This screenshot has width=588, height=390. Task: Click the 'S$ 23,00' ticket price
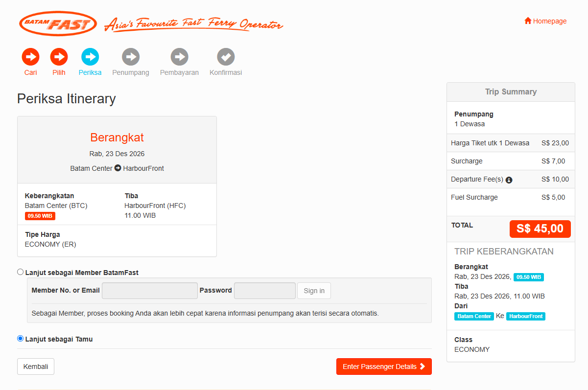point(555,143)
